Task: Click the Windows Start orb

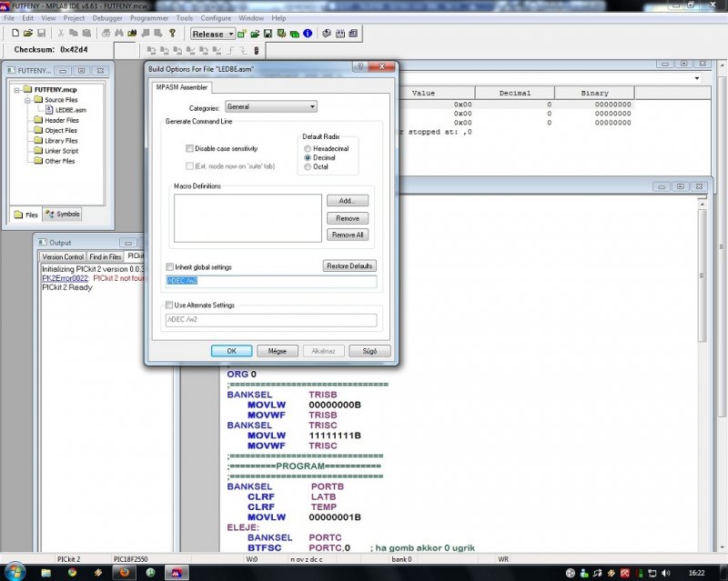Action: (15, 572)
